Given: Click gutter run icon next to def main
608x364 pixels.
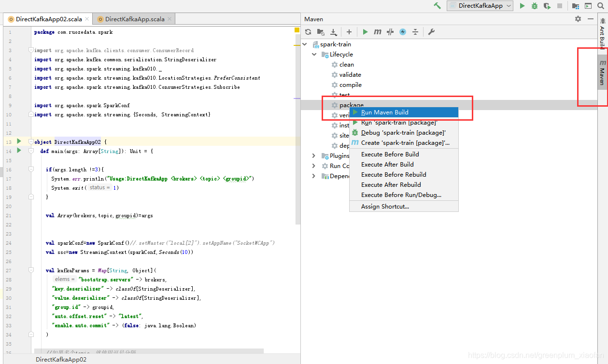Looking at the screenshot, I should pyautogui.click(x=19, y=151).
